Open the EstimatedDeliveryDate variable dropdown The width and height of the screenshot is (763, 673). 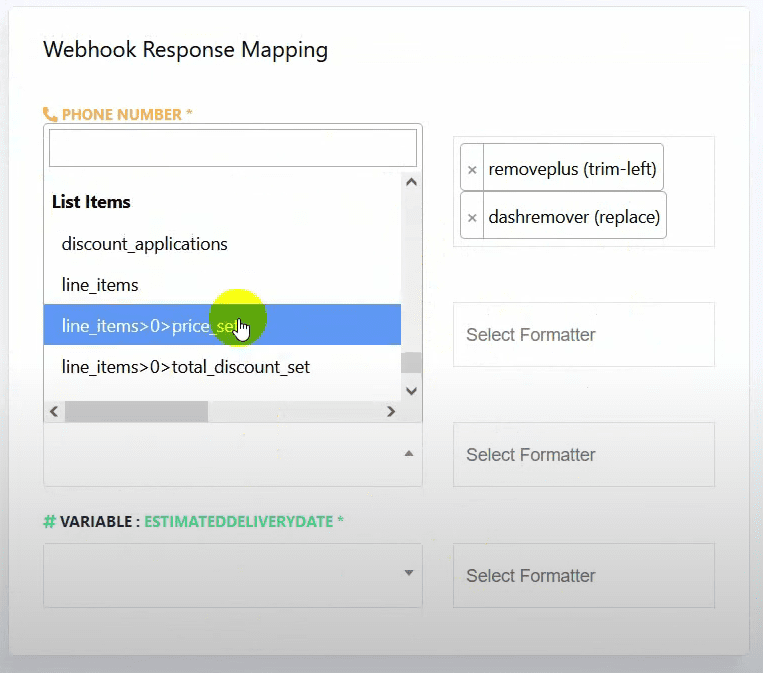(x=232, y=574)
